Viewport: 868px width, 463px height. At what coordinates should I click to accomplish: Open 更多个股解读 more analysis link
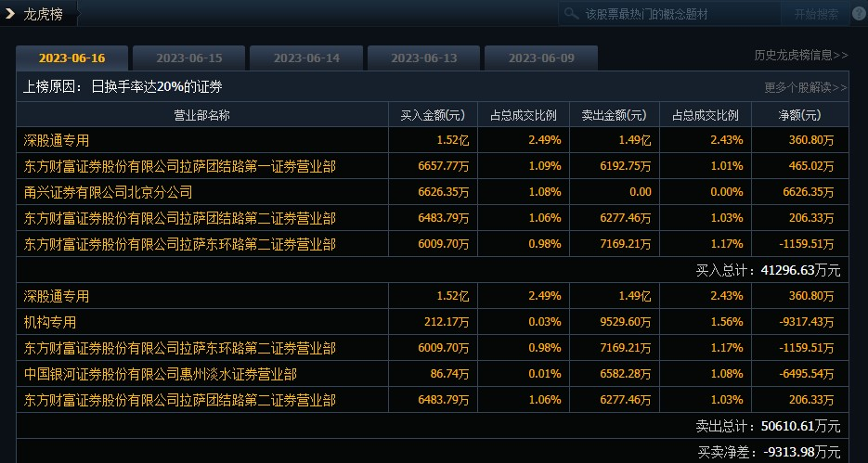coord(805,87)
